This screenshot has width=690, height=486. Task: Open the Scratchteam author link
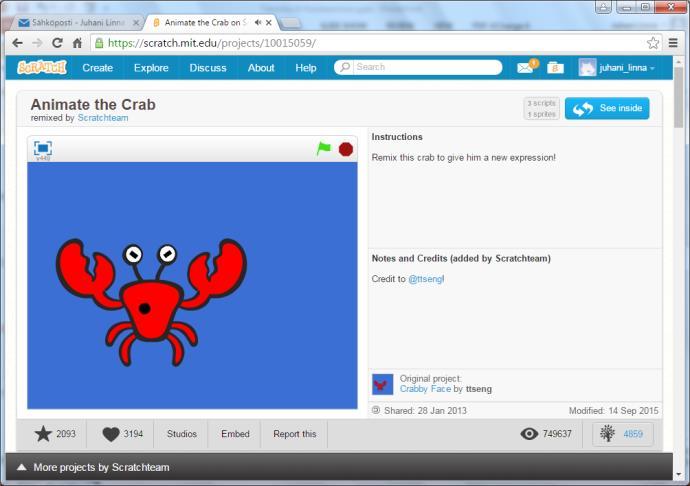tap(103, 118)
